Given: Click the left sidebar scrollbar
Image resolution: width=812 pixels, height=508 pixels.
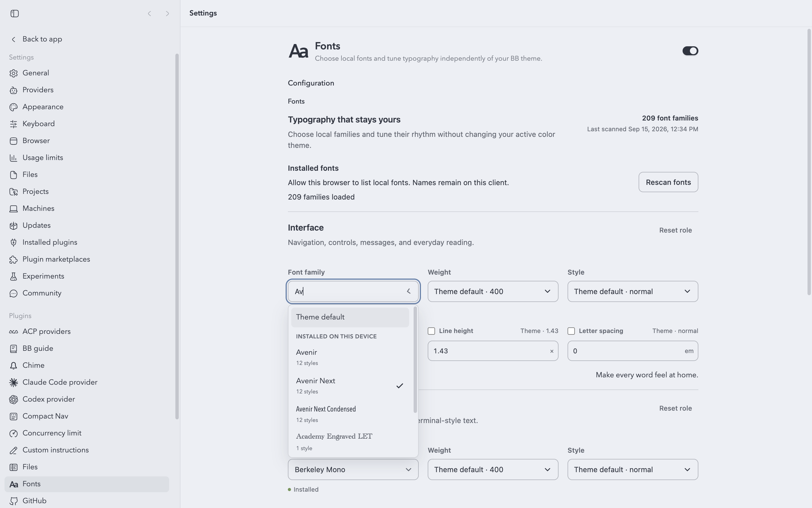Looking at the screenshot, I should [177, 237].
